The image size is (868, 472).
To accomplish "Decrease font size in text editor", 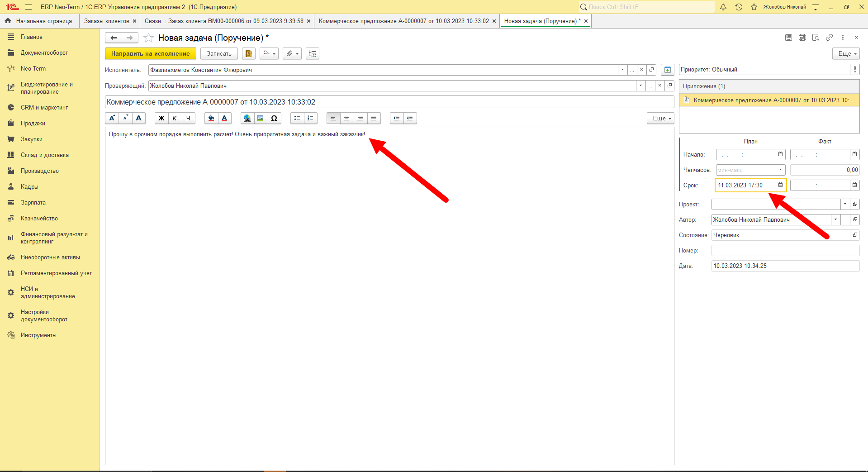I will [x=125, y=118].
